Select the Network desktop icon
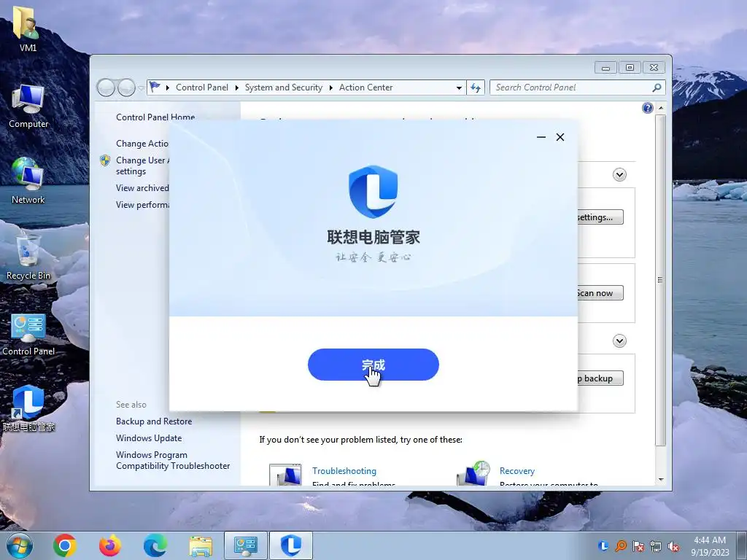Image resolution: width=747 pixels, height=560 pixels. 28,182
